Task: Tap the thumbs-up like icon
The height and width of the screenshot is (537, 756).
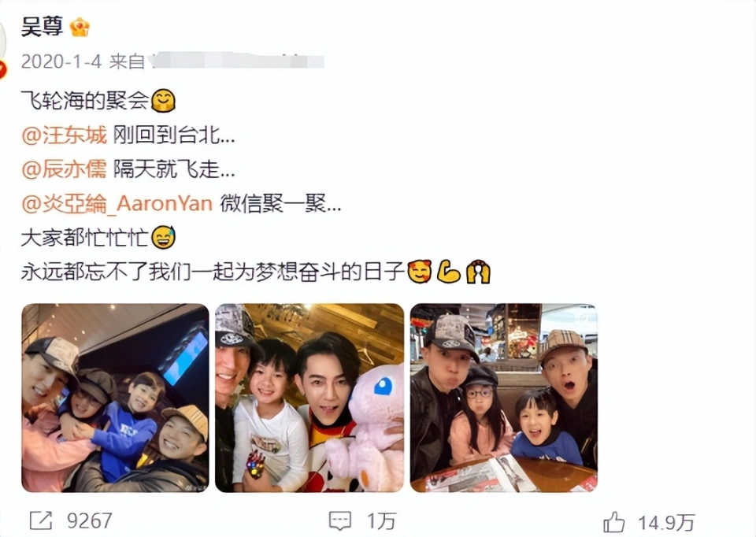Action: pyautogui.click(x=613, y=522)
